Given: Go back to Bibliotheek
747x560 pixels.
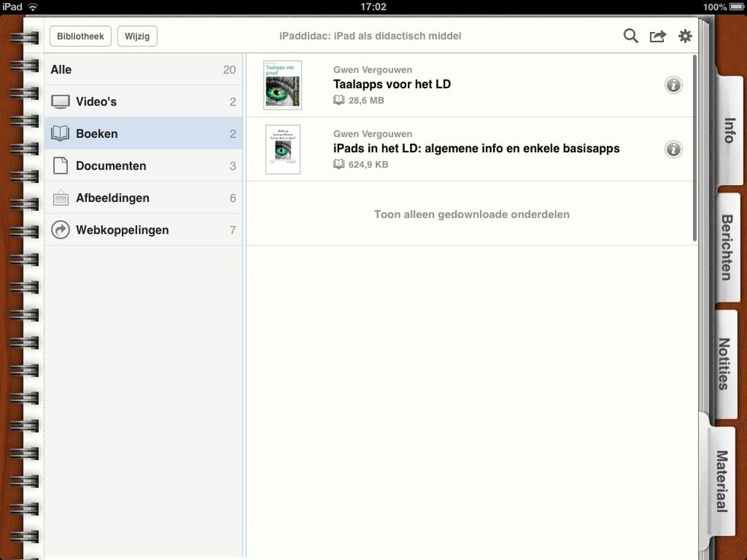Looking at the screenshot, I should (80, 36).
